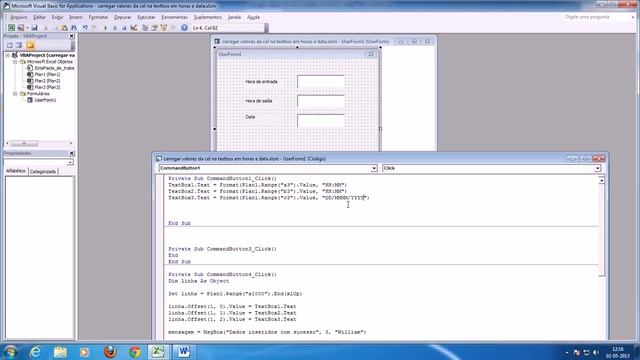This screenshot has height=360, width=640.
Task: Switch to Word in the taskbar
Action: (x=184, y=351)
